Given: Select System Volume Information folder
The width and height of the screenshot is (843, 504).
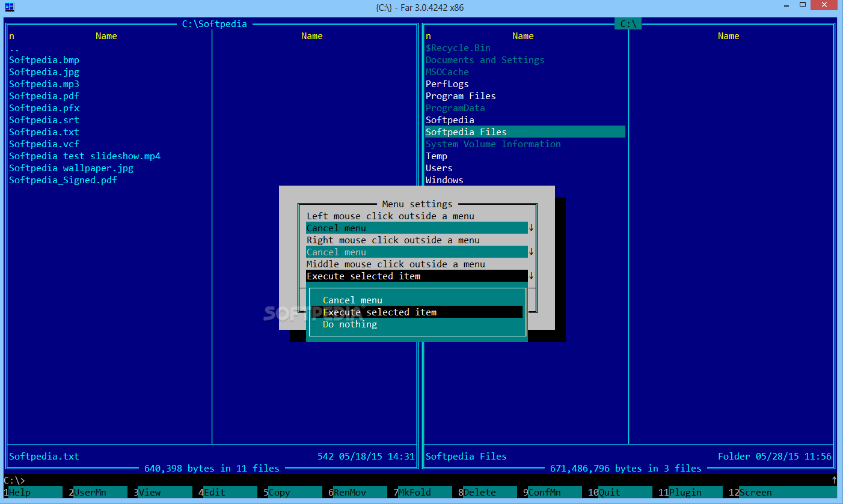Looking at the screenshot, I should (x=493, y=144).
